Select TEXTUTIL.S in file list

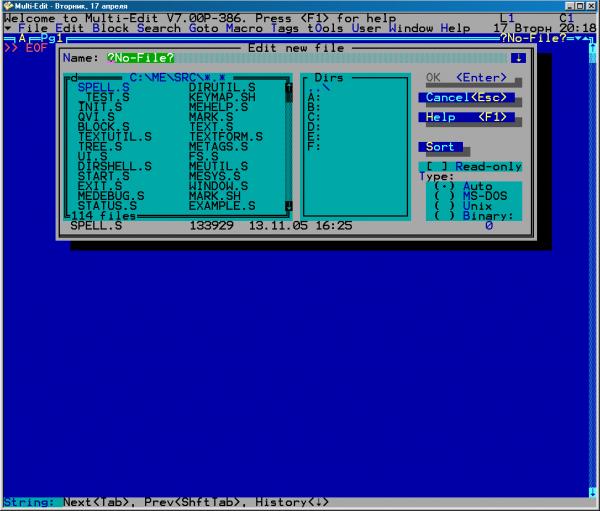(114, 137)
